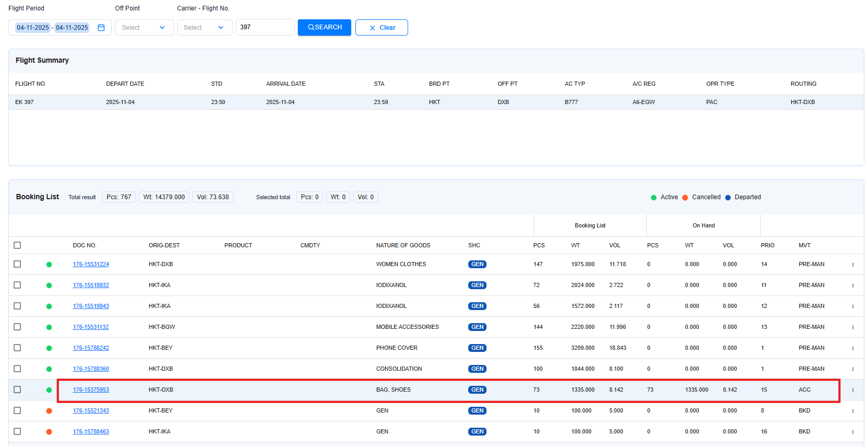The image size is (868, 446).
Task: Click the green status dot for 176-15519932
Action: (x=49, y=285)
